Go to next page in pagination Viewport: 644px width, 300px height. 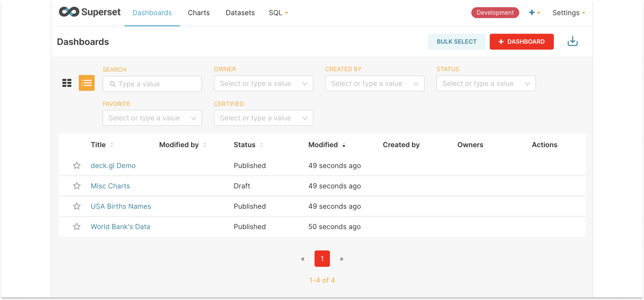point(341,259)
